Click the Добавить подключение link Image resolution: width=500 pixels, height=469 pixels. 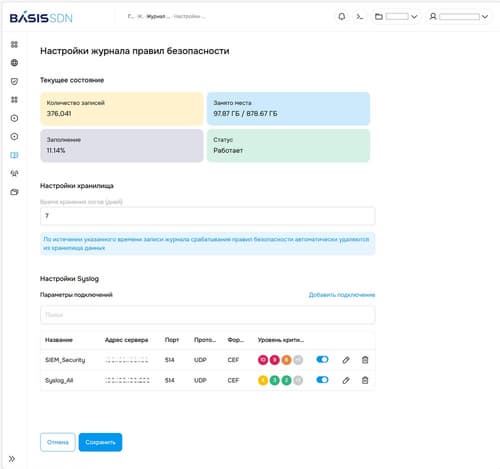tap(342, 295)
